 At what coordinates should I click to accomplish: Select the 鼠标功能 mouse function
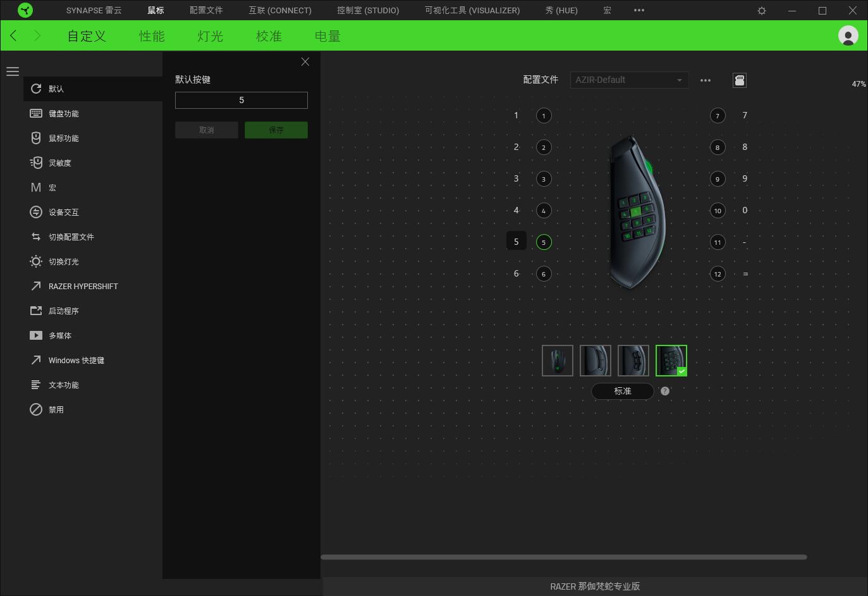click(x=93, y=138)
